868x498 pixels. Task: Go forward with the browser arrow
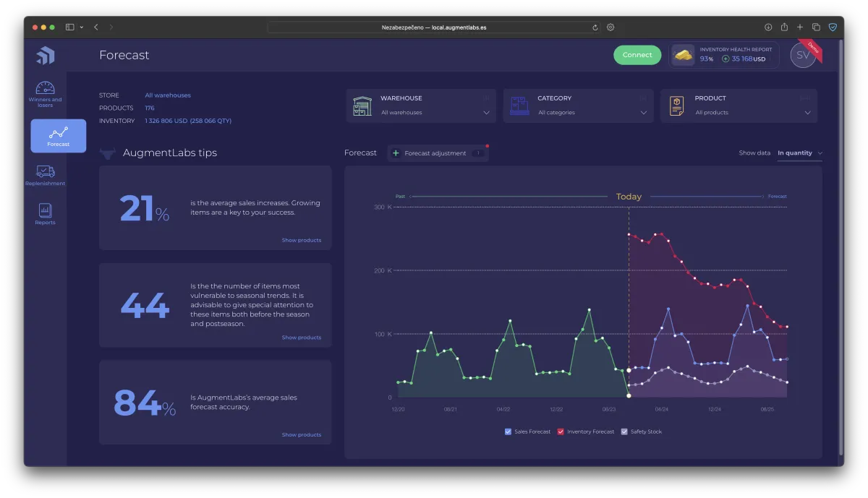point(111,27)
